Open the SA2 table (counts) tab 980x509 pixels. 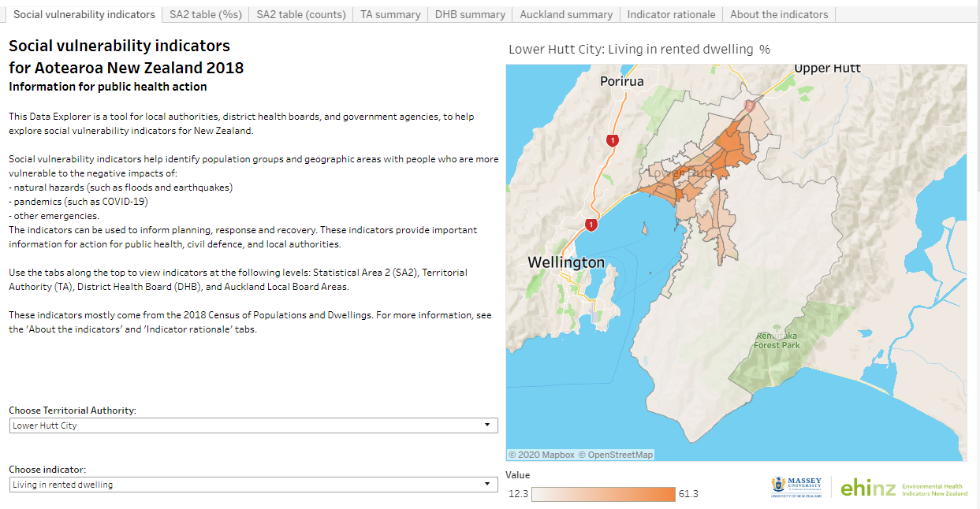300,14
